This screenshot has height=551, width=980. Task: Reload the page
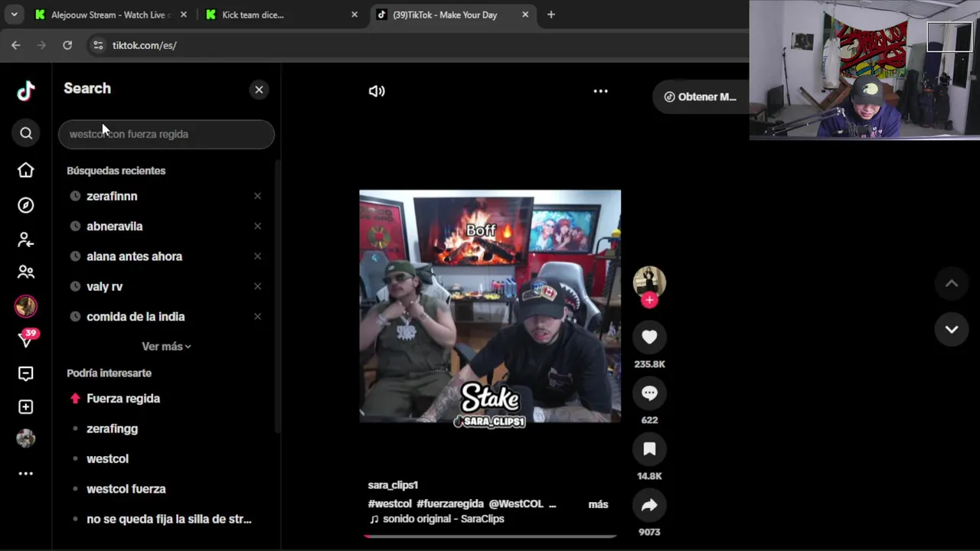click(x=67, y=45)
